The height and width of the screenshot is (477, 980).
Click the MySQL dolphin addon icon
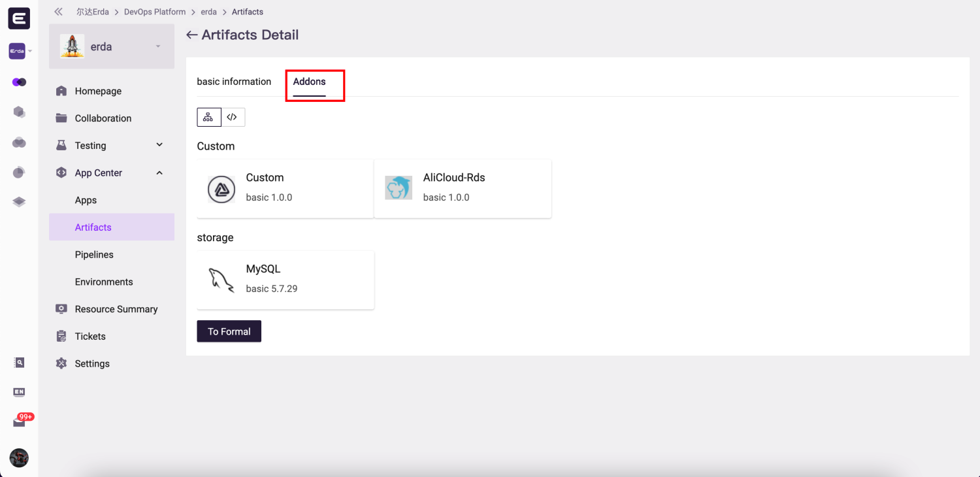221,280
